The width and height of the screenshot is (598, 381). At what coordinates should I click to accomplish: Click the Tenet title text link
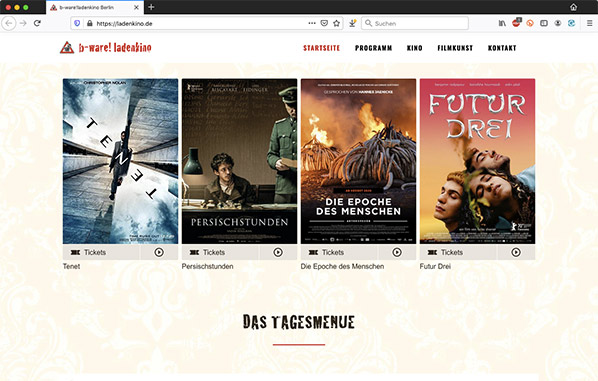pos(71,266)
